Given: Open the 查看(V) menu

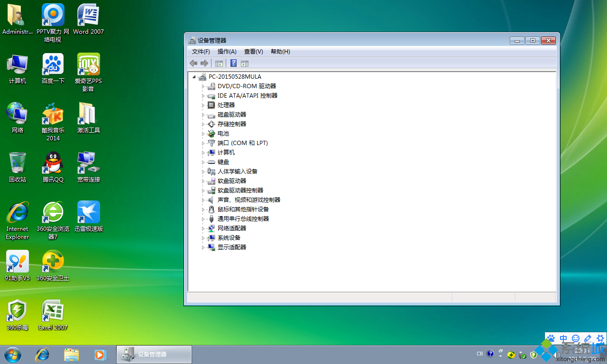Looking at the screenshot, I should point(253,51).
